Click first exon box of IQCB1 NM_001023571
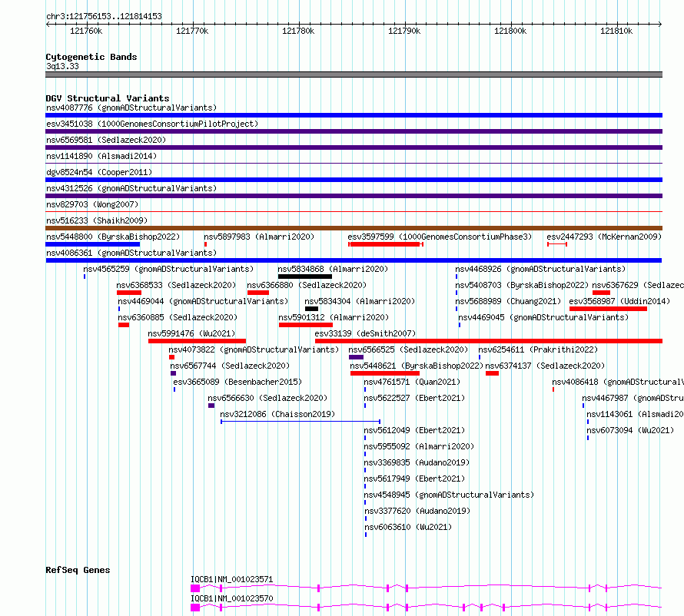The width and height of the screenshot is (684, 616). coord(195,588)
